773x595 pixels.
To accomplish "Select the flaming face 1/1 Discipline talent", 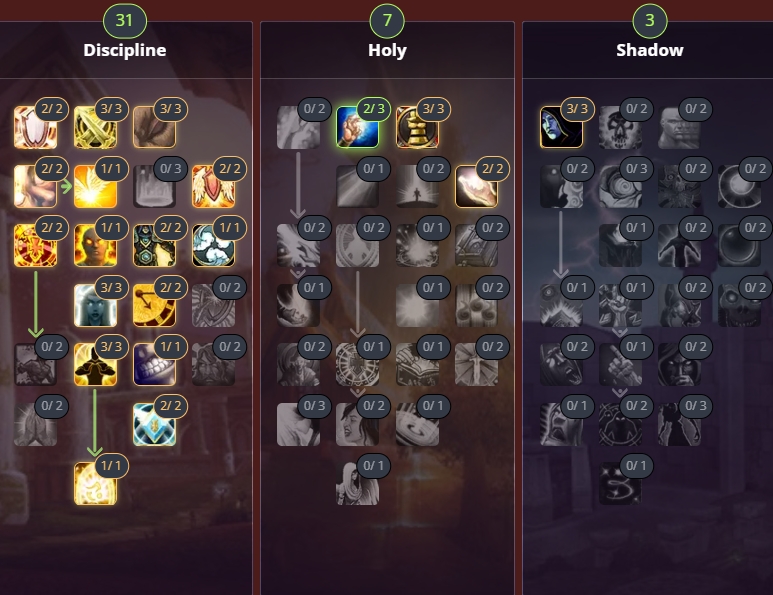I will tap(95, 245).
